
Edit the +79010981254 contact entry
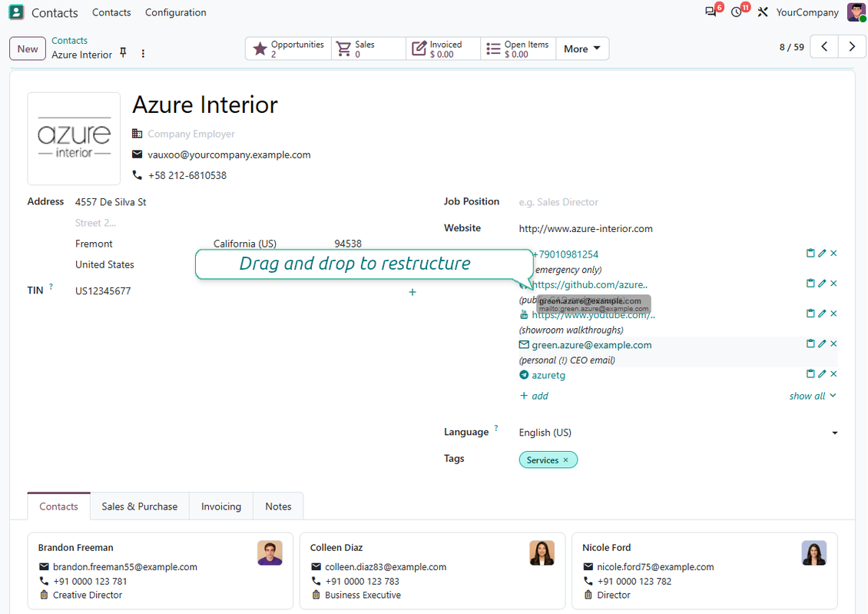point(822,253)
